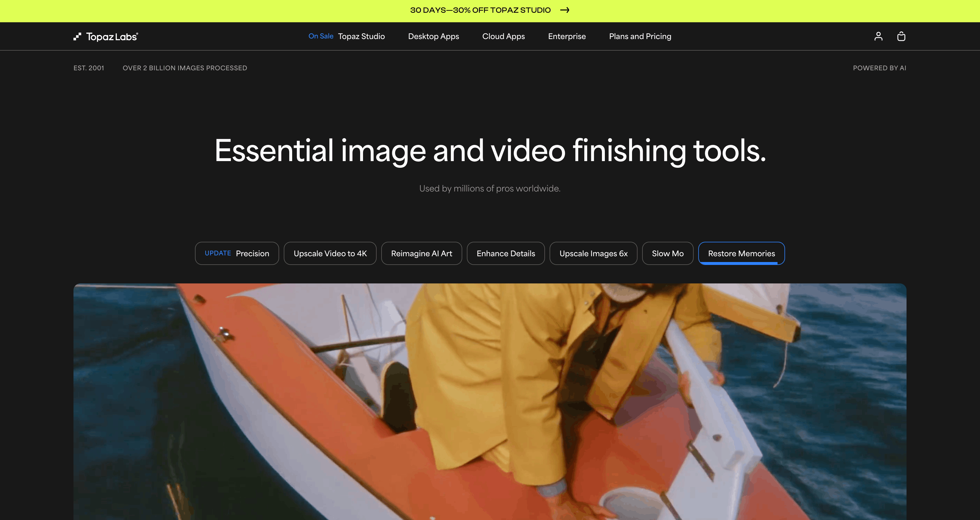Open the shopping bag cart icon

point(901,36)
